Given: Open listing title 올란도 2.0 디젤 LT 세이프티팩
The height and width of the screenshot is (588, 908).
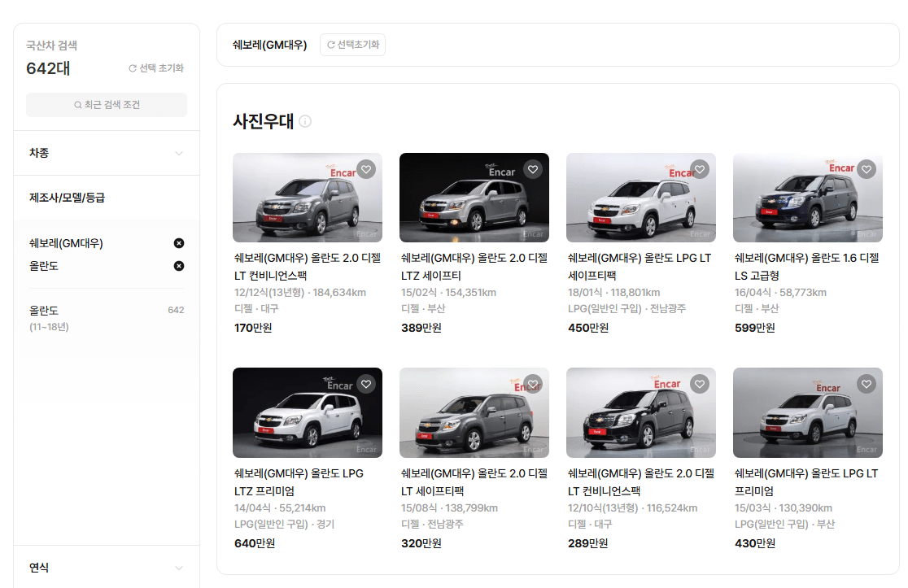Looking at the screenshot, I should click(474, 482).
